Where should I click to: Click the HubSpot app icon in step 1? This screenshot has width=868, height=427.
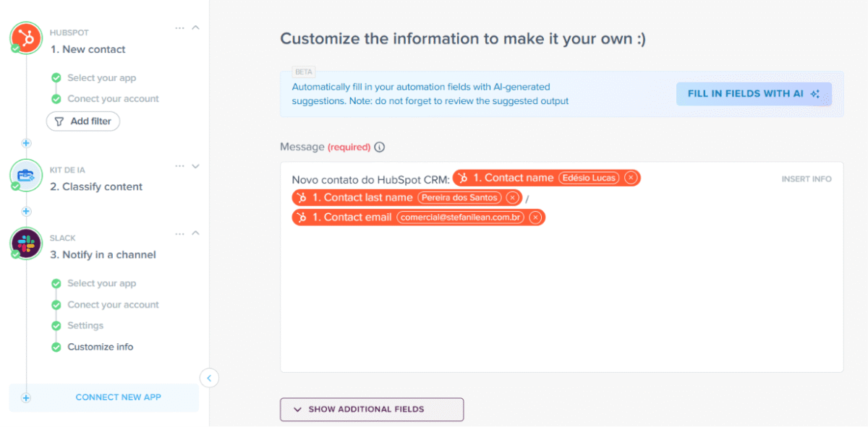pos(27,37)
